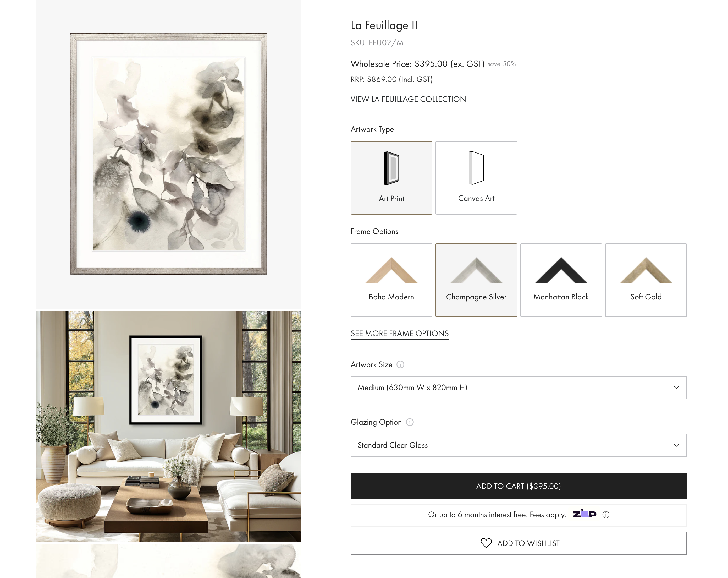Viewport: 728px width, 578px height.
Task: Select the Art Print artwork type
Action: 391,178
